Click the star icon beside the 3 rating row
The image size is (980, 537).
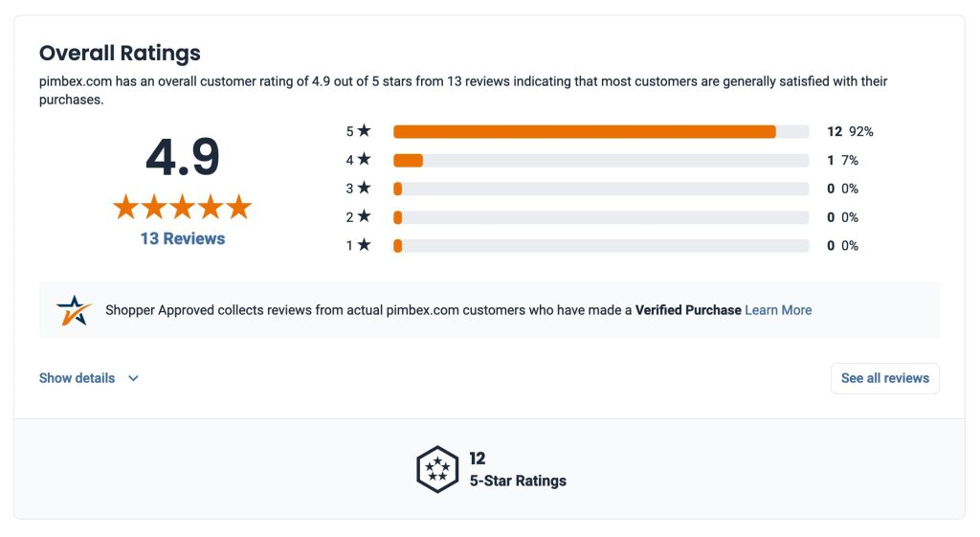pyautogui.click(x=364, y=189)
